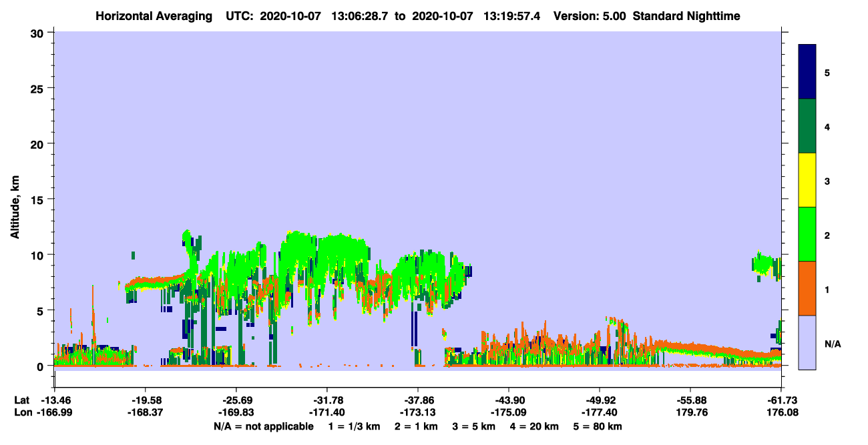
Task: Click longitude value -173.13
Action: click(x=418, y=413)
